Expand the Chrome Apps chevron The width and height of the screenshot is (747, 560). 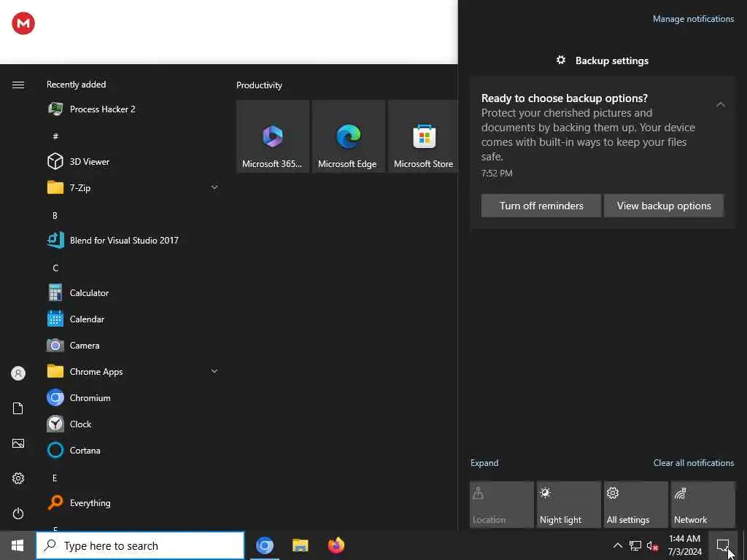[214, 371]
